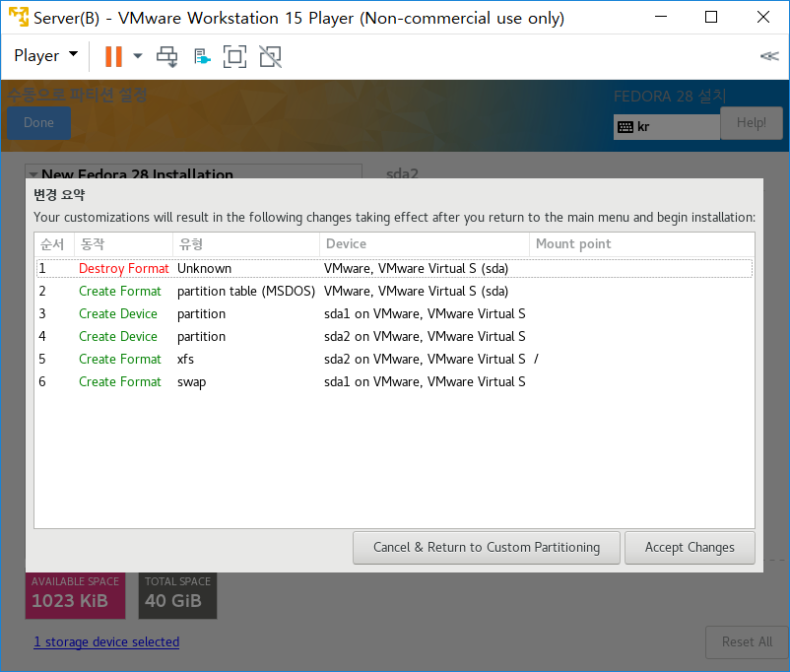790x672 pixels.
Task: Close the VMware Player window
Action: point(763,17)
